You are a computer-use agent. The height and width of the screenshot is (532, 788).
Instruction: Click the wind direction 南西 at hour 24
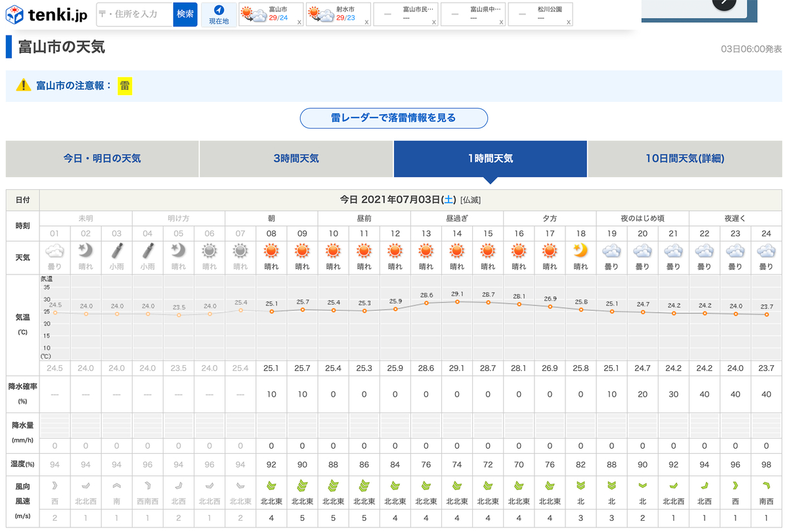click(x=766, y=501)
